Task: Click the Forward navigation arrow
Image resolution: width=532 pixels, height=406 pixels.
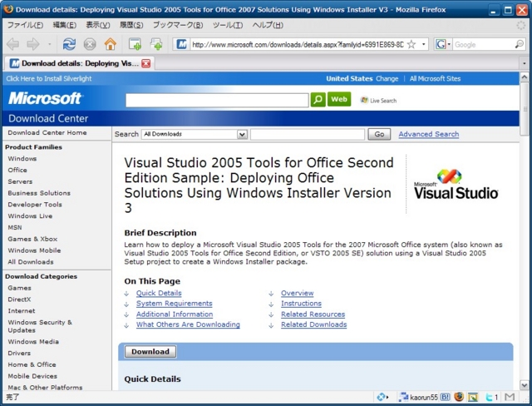Action: (33, 44)
